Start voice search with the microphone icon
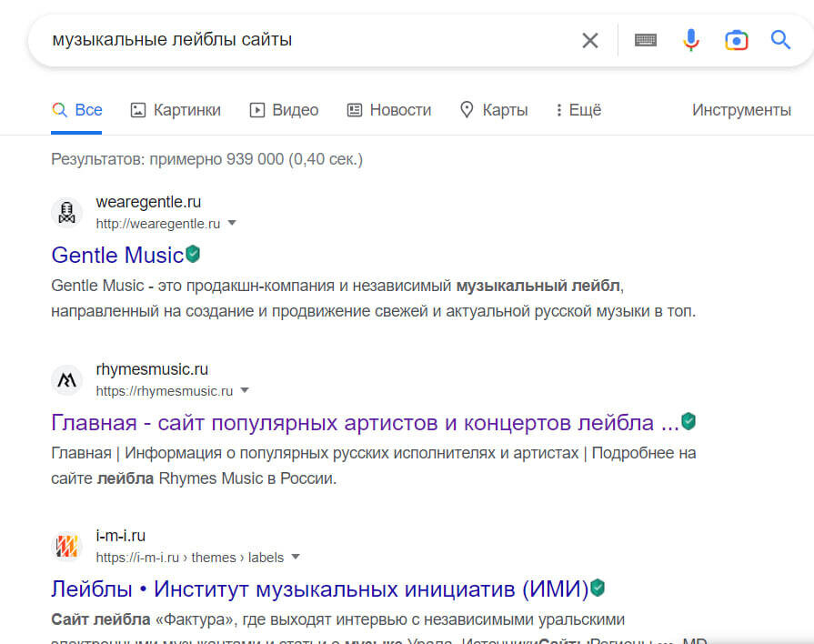The width and height of the screenshot is (814, 644). tap(691, 40)
